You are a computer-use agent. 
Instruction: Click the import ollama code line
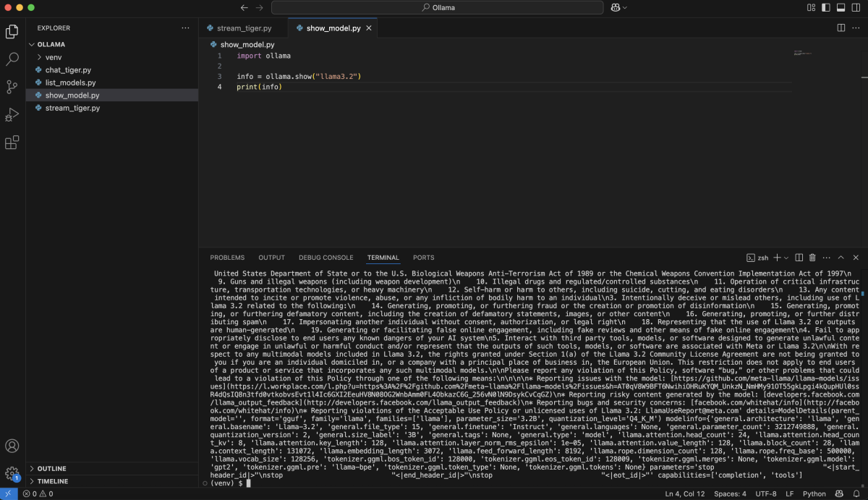pos(263,56)
